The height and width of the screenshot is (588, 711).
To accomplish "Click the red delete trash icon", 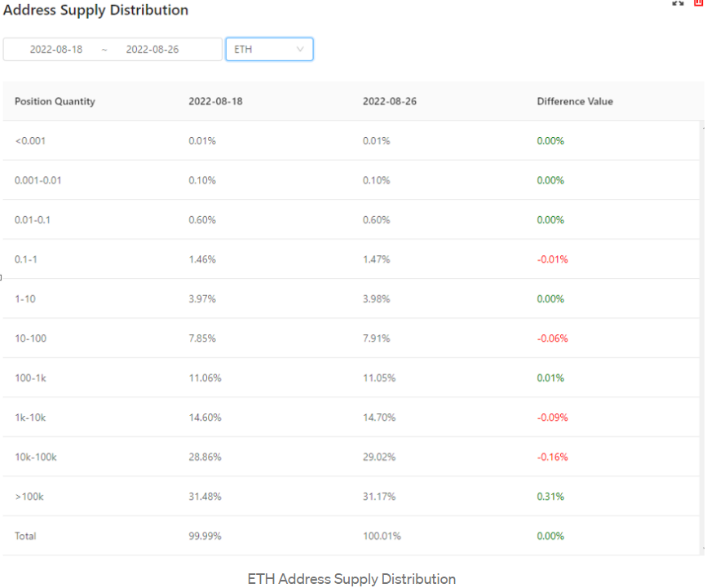I will tap(698, 2).
